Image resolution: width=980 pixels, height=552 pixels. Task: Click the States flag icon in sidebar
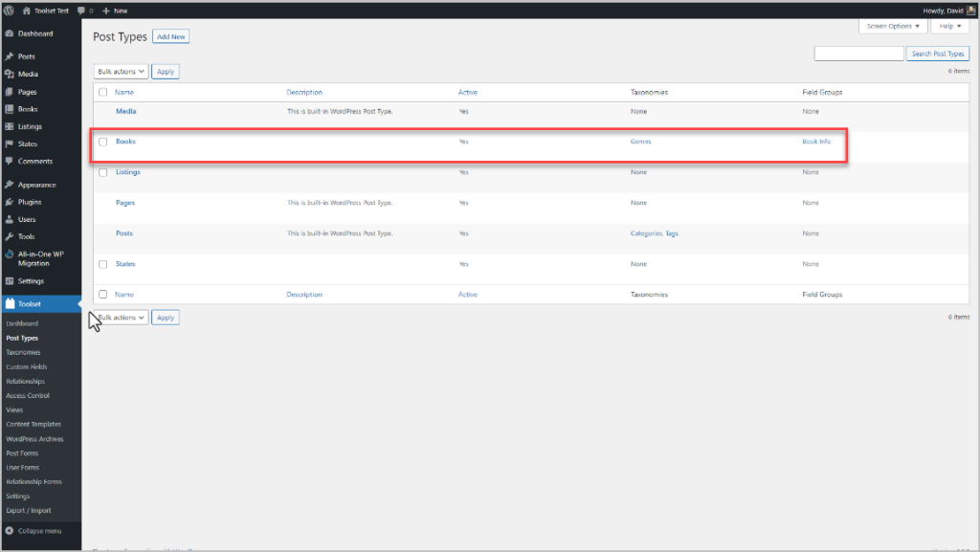[x=10, y=144]
